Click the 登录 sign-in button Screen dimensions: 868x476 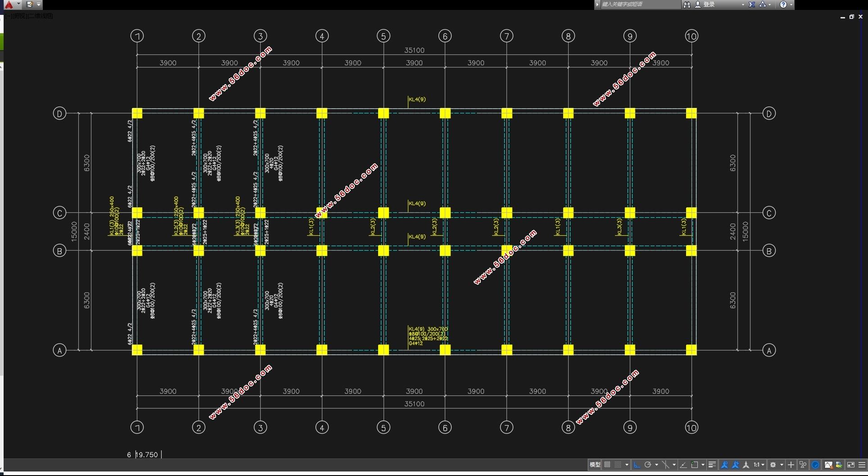tap(709, 4)
